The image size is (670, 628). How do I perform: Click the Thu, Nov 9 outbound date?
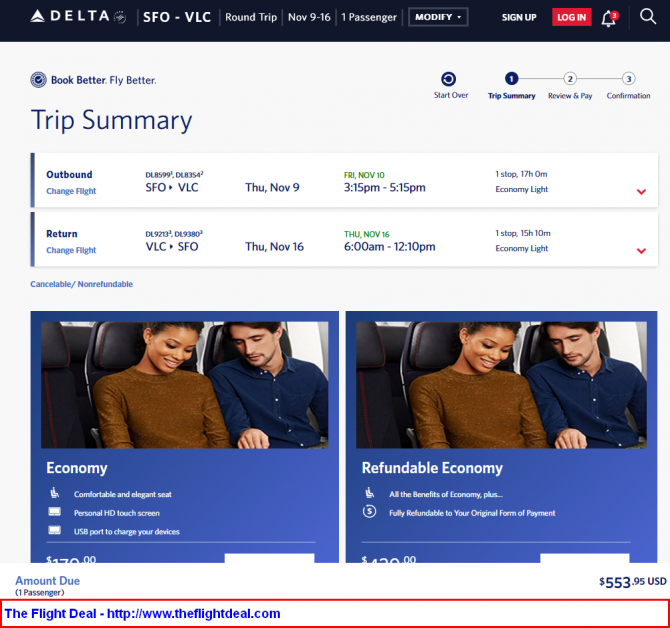click(272, 188)
